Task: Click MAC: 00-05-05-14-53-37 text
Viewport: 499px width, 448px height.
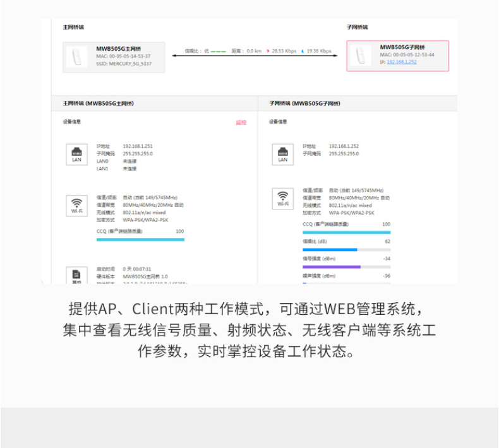Action: 123,56
